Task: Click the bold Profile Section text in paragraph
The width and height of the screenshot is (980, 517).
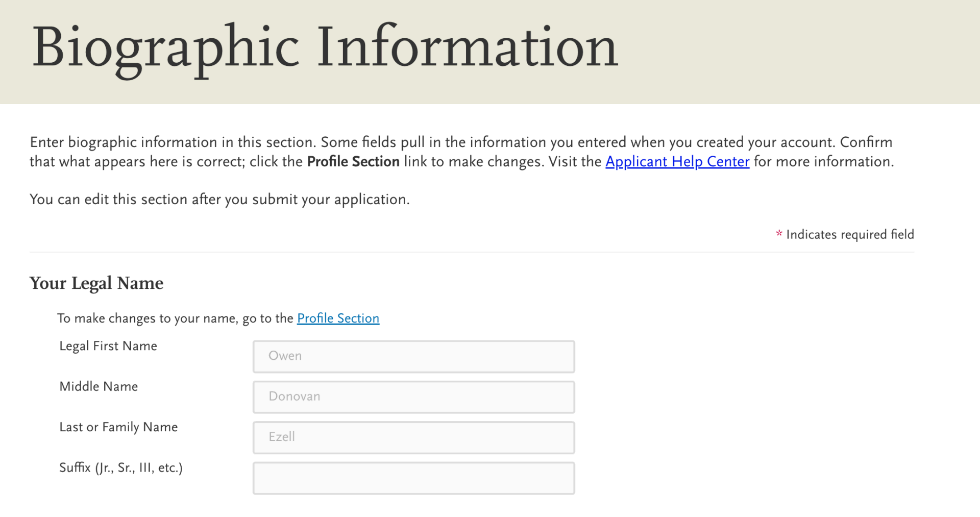Action: [x=353, y=162]
